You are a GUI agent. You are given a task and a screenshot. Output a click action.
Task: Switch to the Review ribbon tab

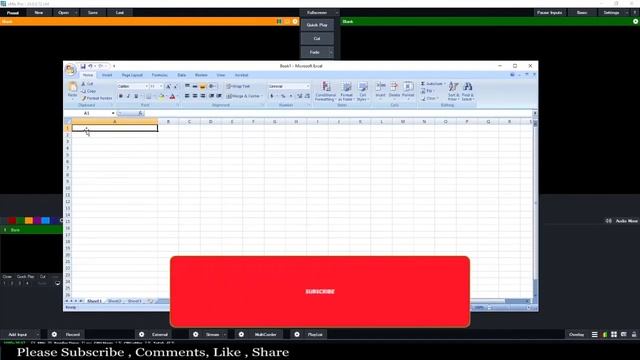pos(201,75)
